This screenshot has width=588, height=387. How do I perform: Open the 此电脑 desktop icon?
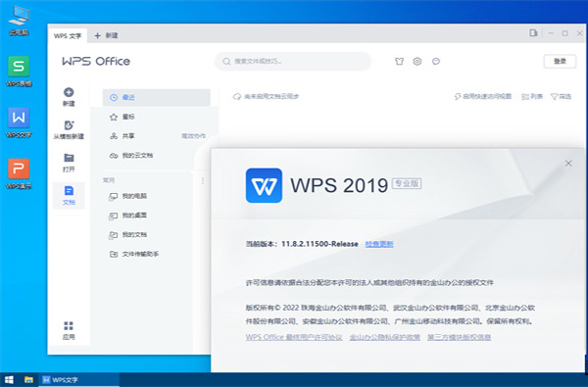19,21
